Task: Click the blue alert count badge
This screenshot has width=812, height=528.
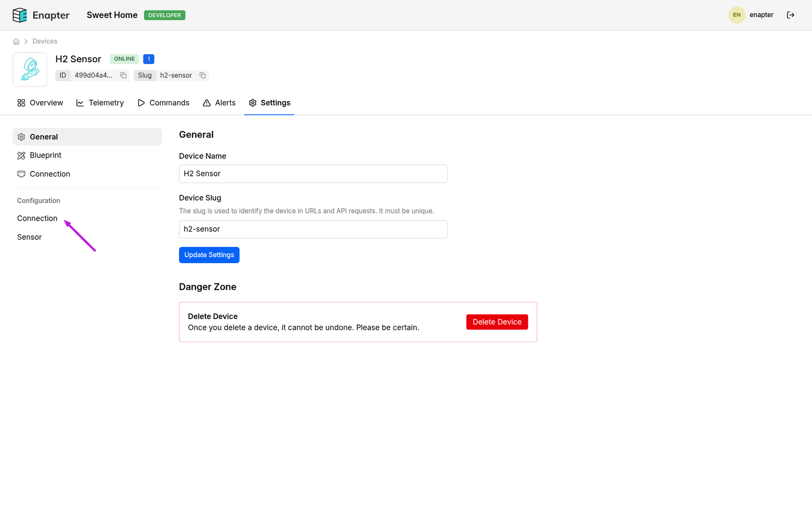Action: click(148, 59)
